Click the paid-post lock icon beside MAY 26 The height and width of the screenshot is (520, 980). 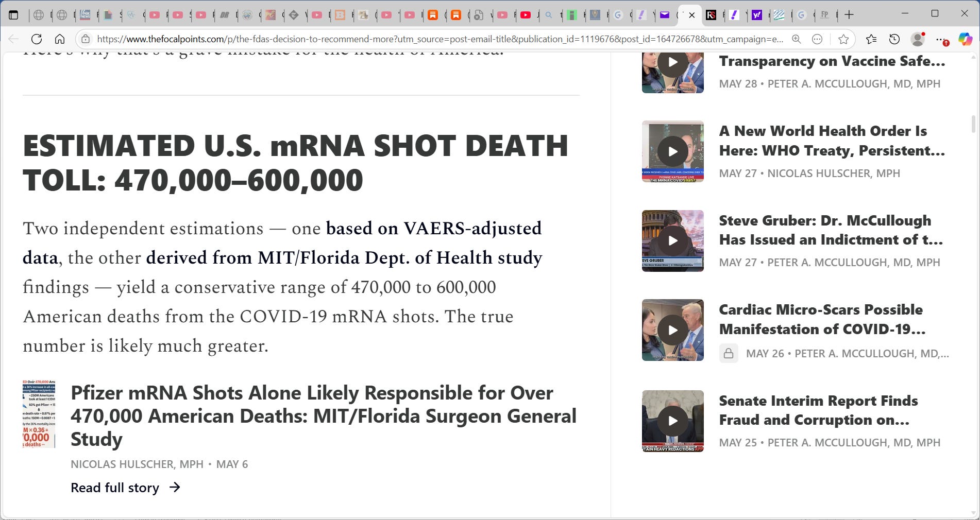pos(729,353)
